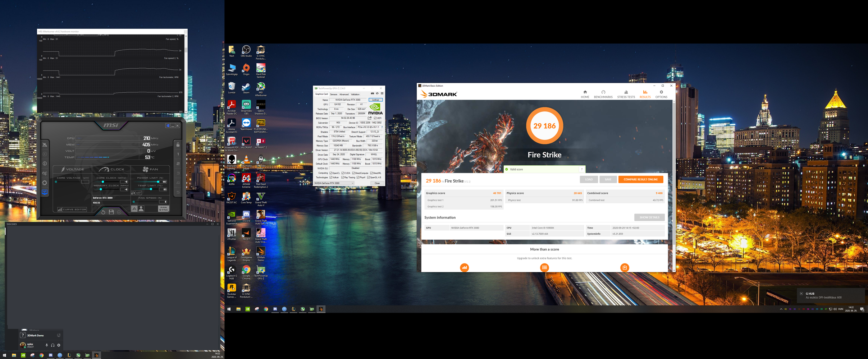
Task: Open the GPU-Z hamburger menu
Action: [x=382, y=93]
